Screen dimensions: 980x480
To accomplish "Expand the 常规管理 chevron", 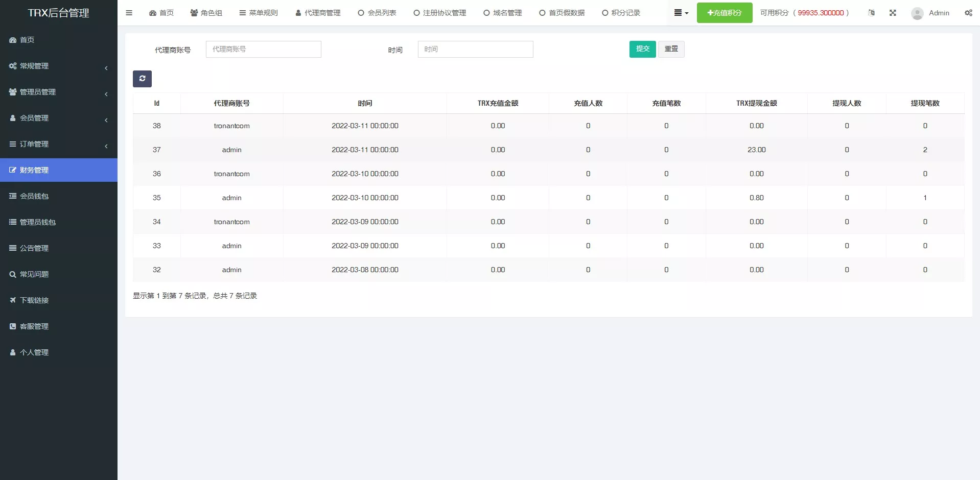I will 106,68.
